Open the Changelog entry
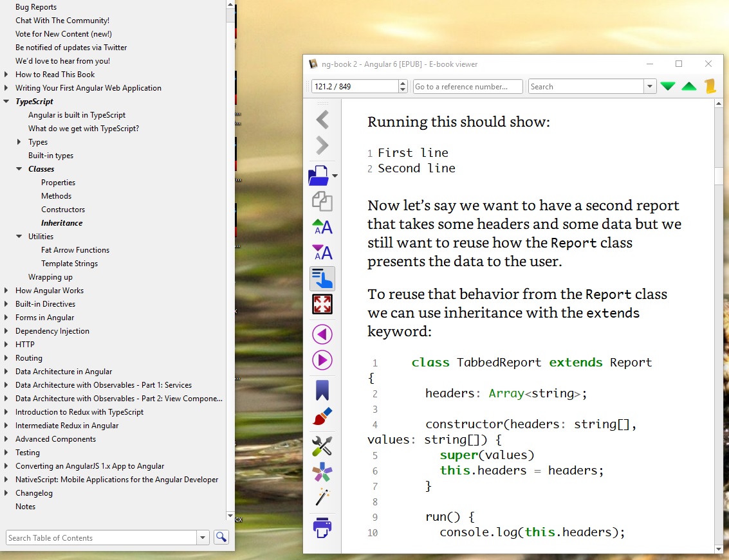Screen dimensions: 729x560 (34, 492)
